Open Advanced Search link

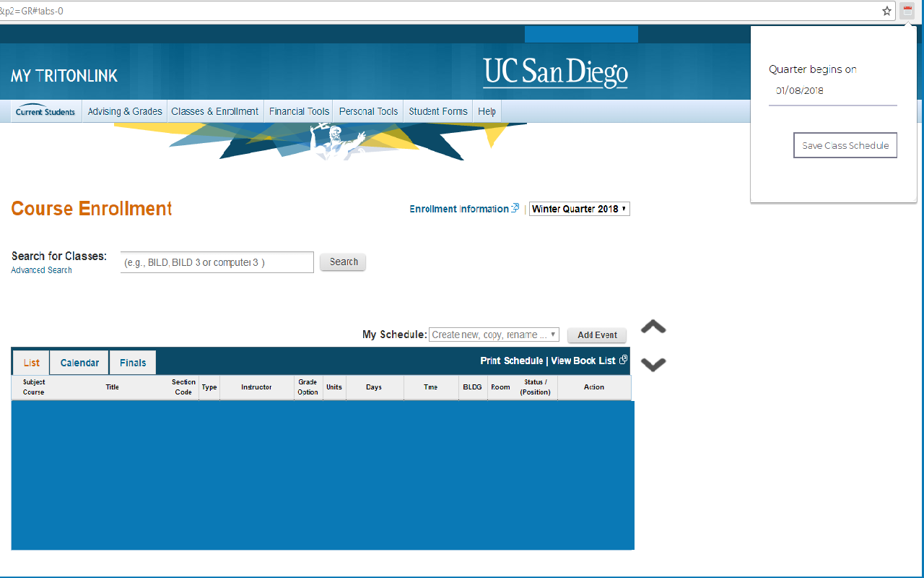tap(40, 269)
